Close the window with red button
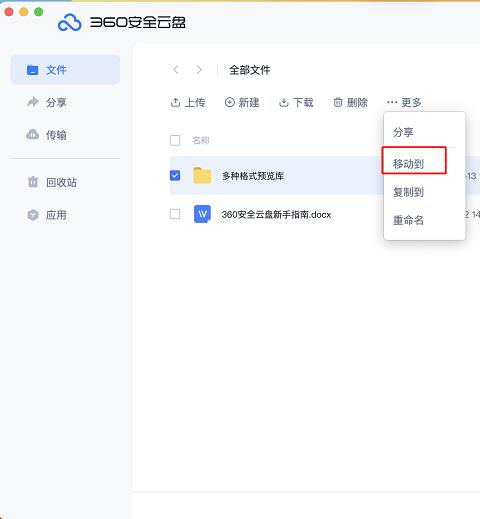 pos(9,12)
